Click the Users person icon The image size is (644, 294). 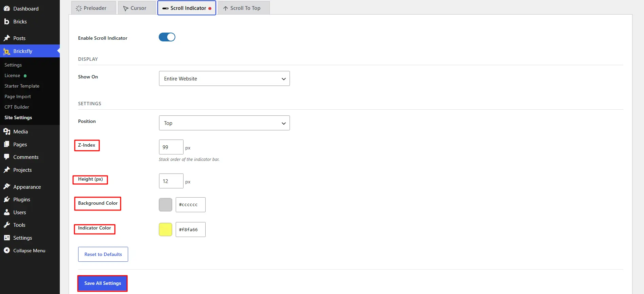click(x=7, y=212)
